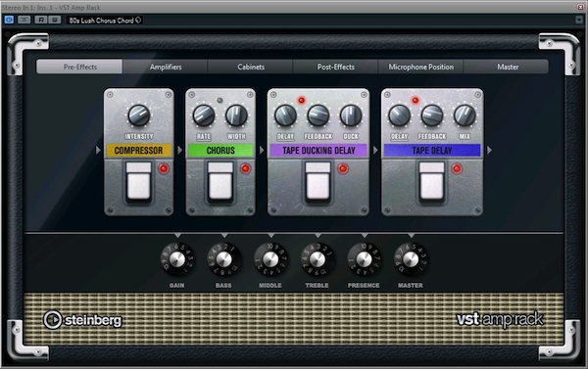Click the Chorus Width knob

236,115
